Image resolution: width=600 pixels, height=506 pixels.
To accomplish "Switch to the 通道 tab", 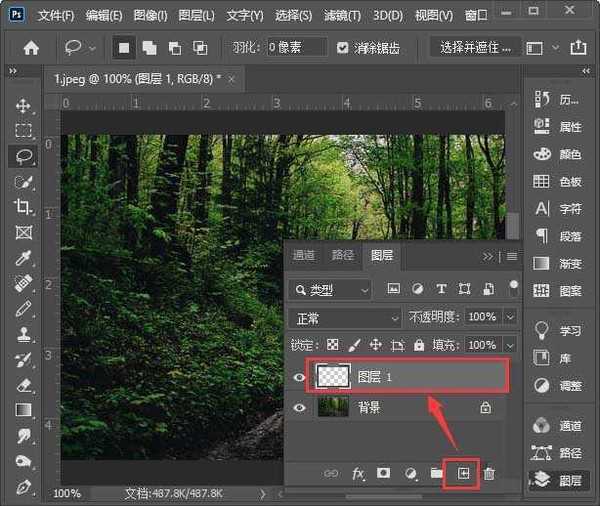I will click(x=304, y=256).
